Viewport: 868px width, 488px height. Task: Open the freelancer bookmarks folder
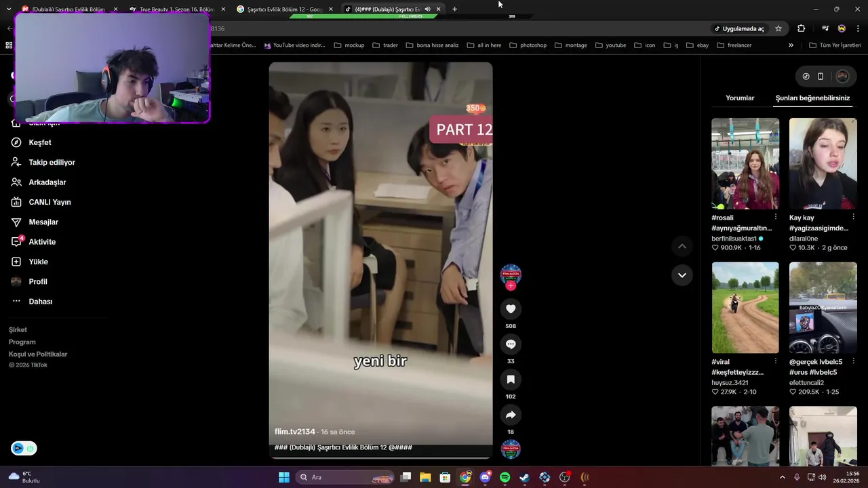[734, 45]
